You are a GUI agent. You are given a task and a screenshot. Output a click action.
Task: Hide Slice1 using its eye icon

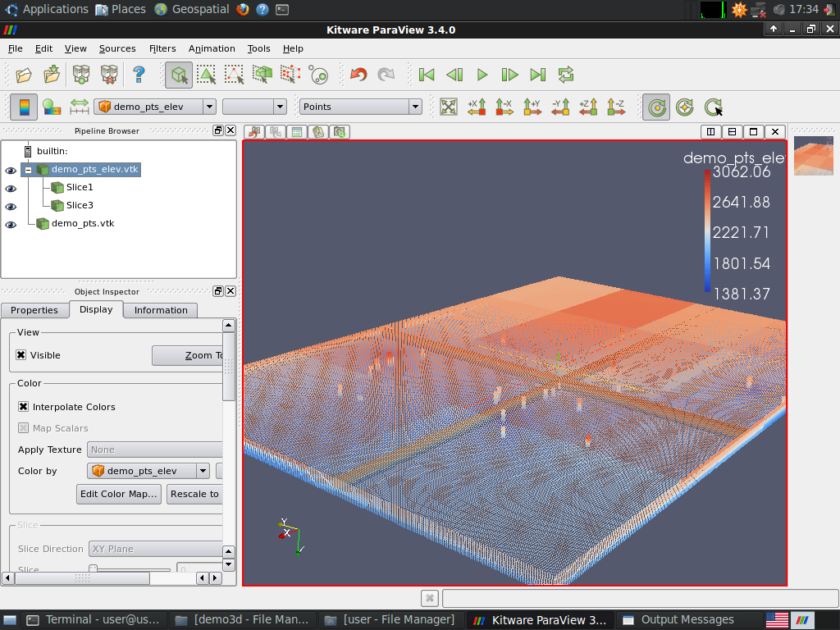(11, 187)
